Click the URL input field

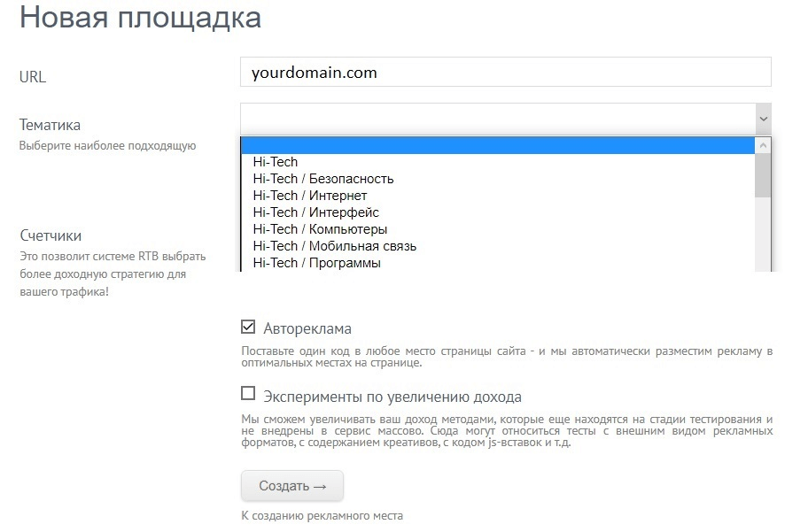[505, 73]
